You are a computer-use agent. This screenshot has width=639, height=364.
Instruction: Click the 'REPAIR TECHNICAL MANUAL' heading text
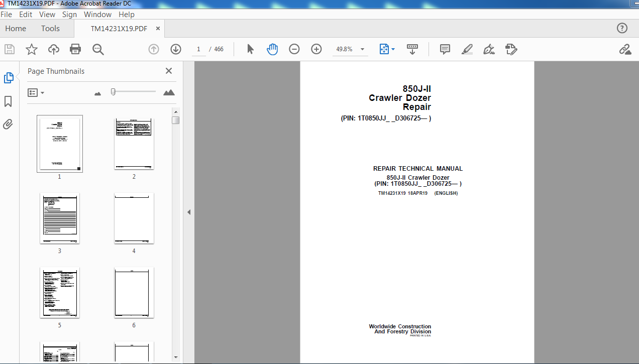[x=418, y=169]
